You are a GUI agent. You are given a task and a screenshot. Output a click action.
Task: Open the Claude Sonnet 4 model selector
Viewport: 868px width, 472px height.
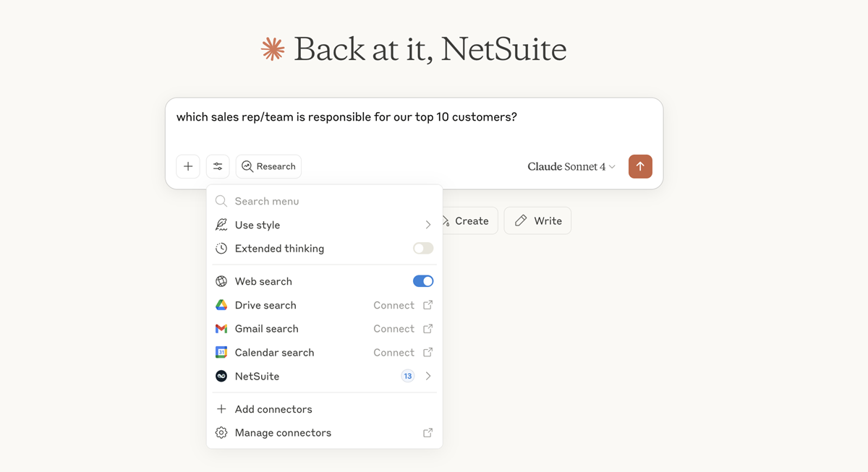571,166
